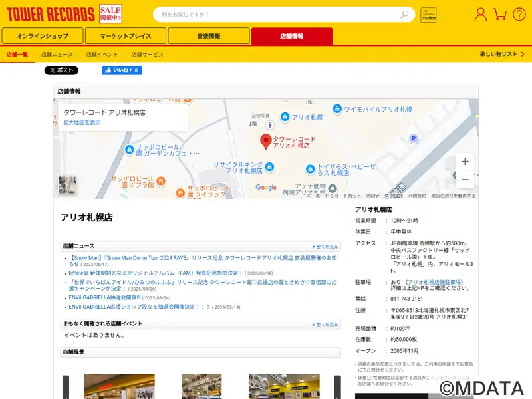Screen dimensions: 532x399
Task: Open the 店舗ニュース submenu item
Action: pos(57,55)
